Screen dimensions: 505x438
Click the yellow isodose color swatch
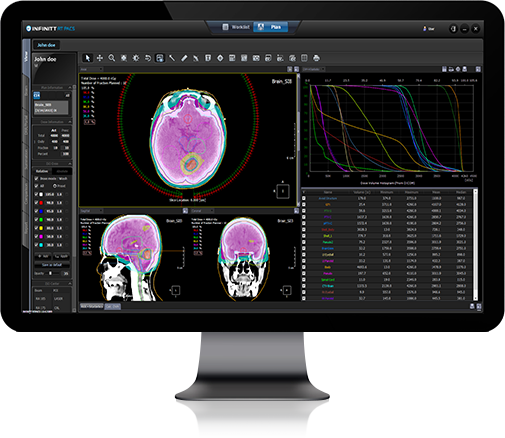41,228
